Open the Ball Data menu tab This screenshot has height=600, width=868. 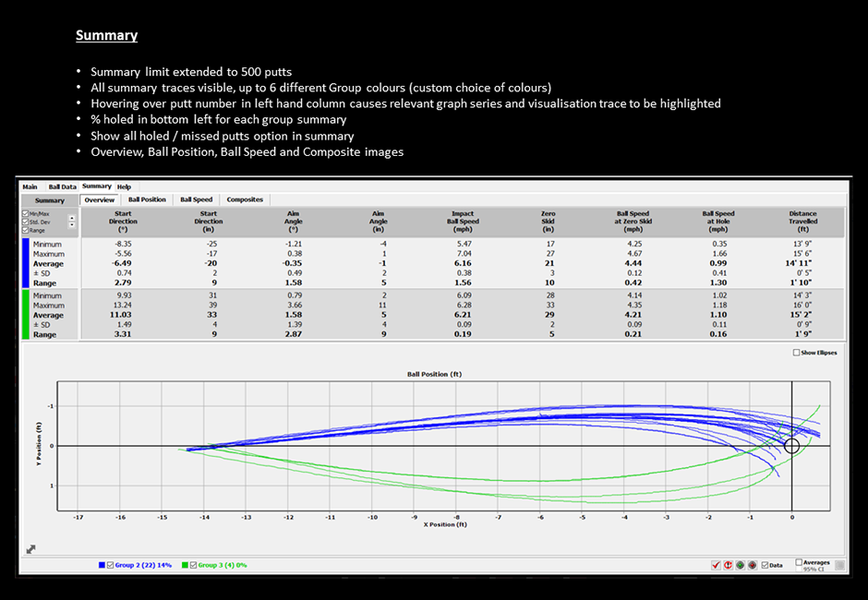62,186
